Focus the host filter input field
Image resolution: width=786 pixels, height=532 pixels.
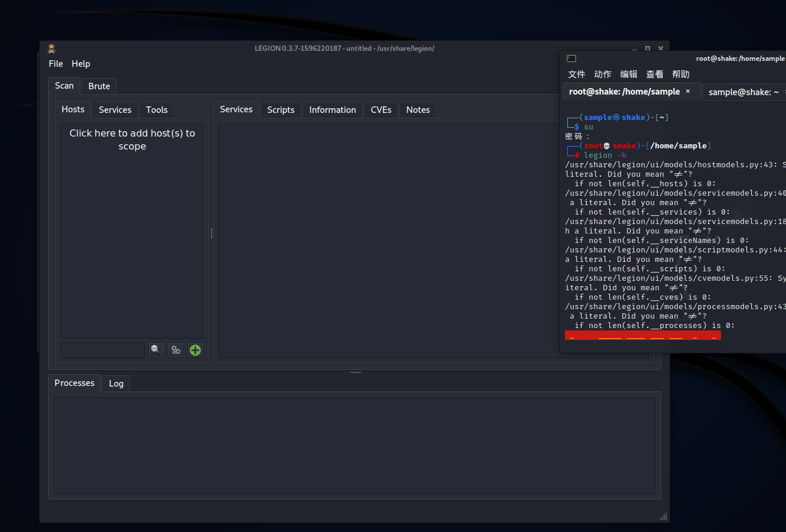[102, 350]
